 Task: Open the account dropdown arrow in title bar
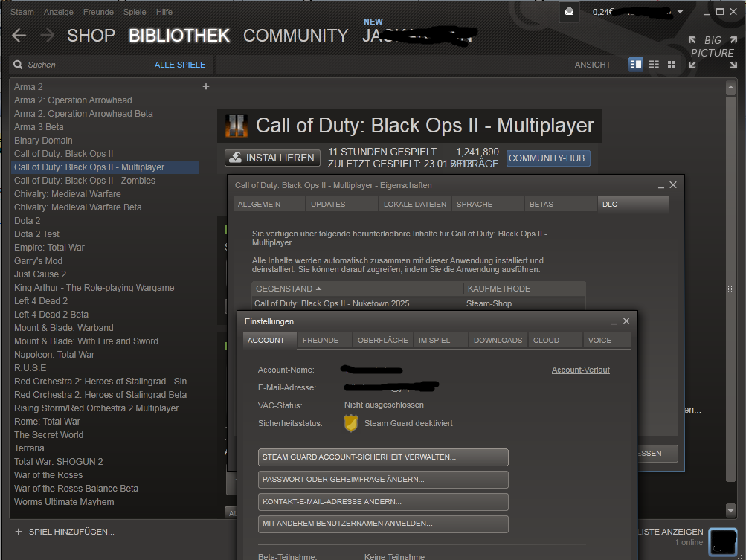[680, 12]
